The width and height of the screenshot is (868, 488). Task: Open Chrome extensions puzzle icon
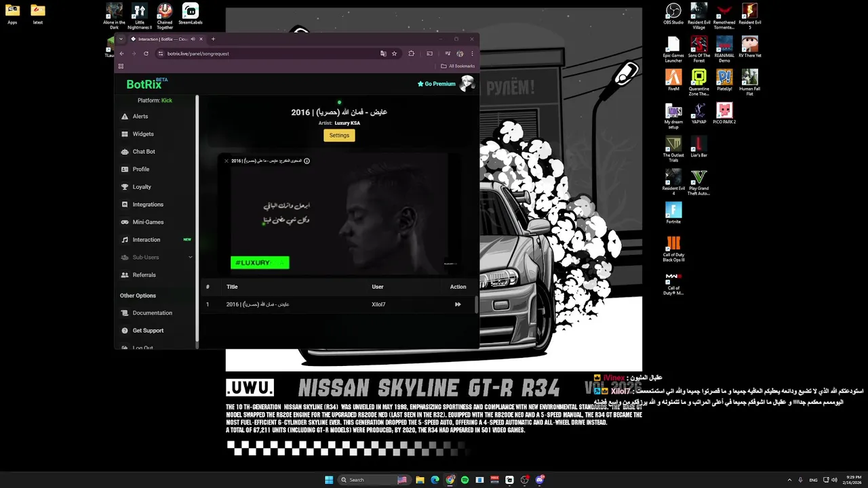(x=411, y=54)
